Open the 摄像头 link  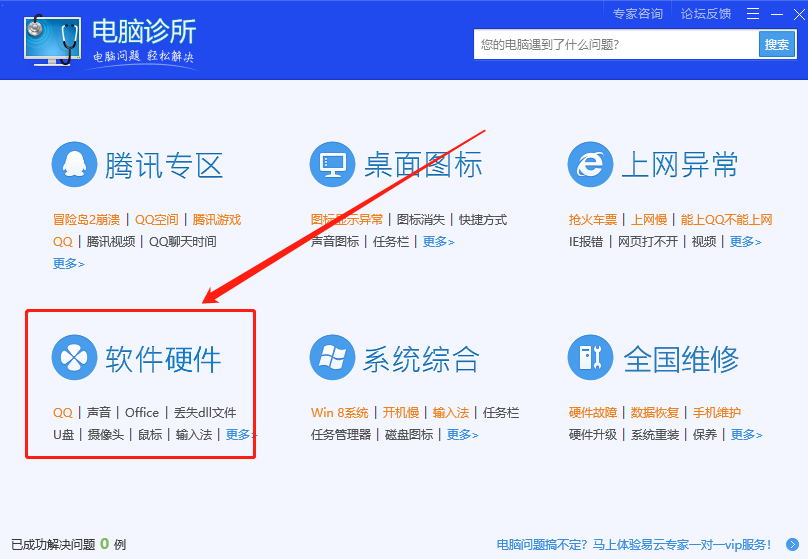click(106, 434)
